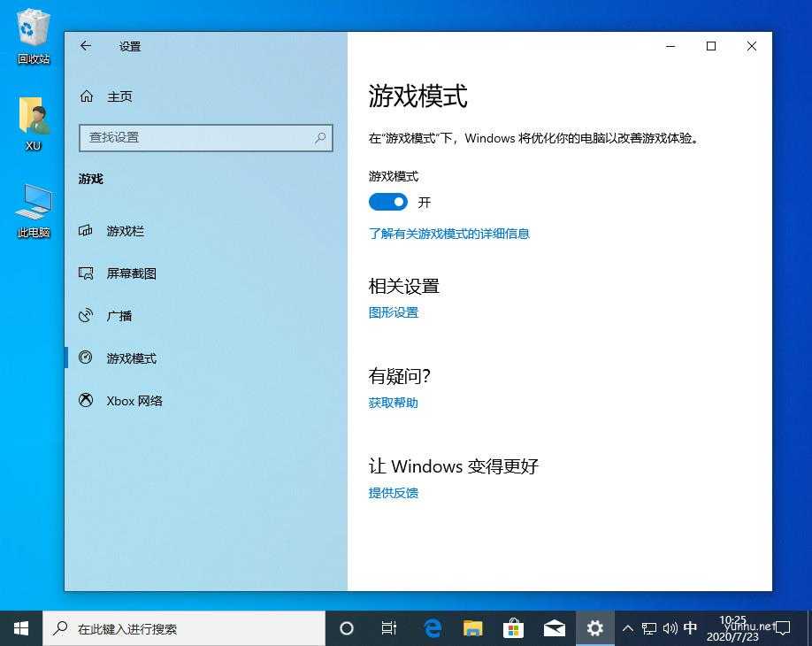Image resolution: width=812 pixels, height=646 pixels.
Task: Click the 查找设置 search box
Action: coord(205,138)
